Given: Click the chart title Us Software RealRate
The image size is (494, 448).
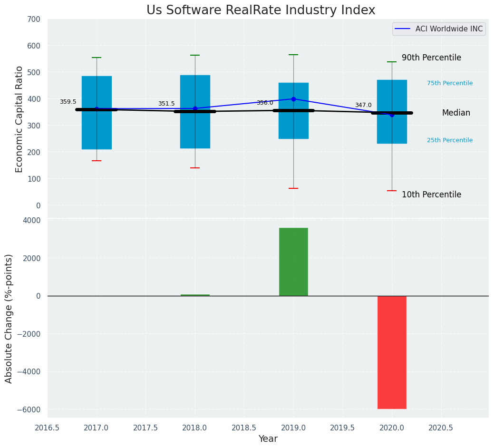Looking at the screenshot, I should pyautogui.click(x=261, y=10).
